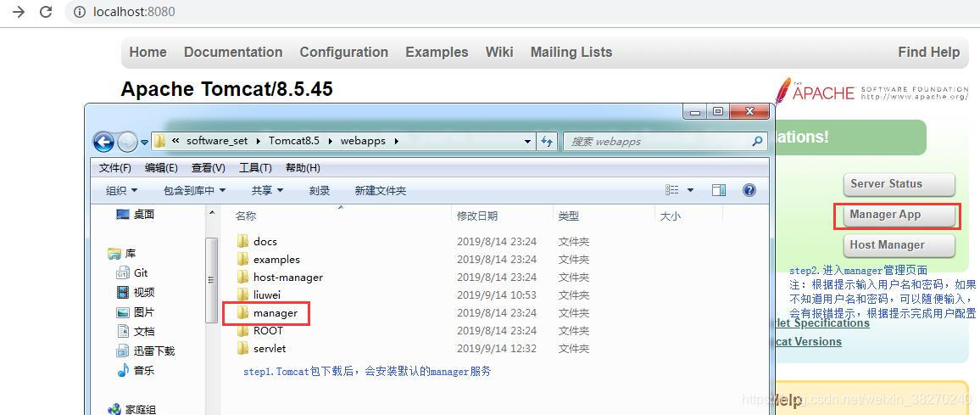Open Tomcat Wiki nav link
Screen dimensions: 980x415
(x=499, y=52)
